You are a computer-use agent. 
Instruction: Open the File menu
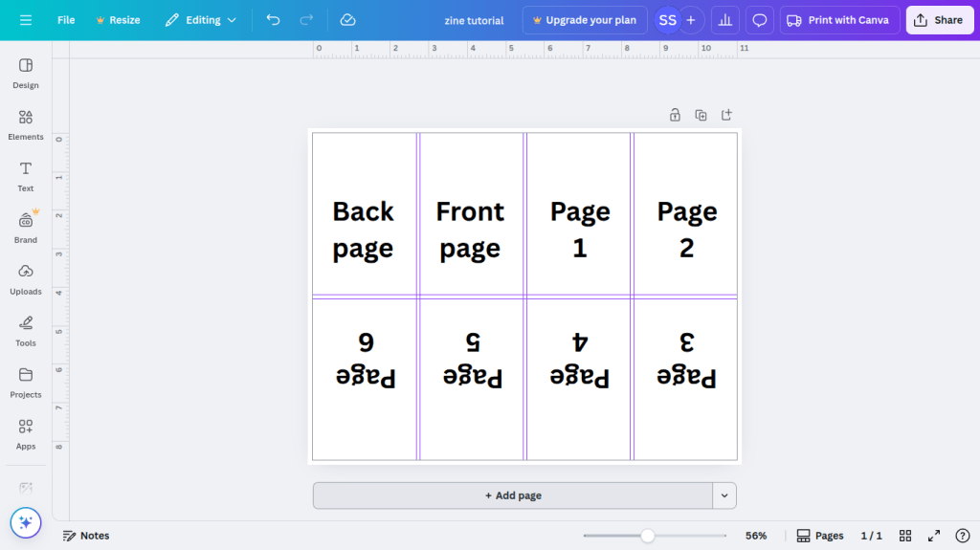click(x=66, y=20)
